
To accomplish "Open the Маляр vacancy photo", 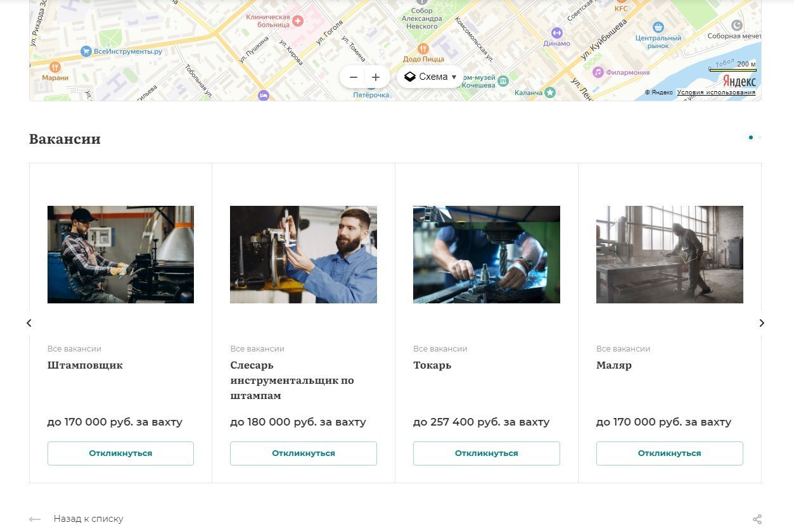I will tap(669, 255).
